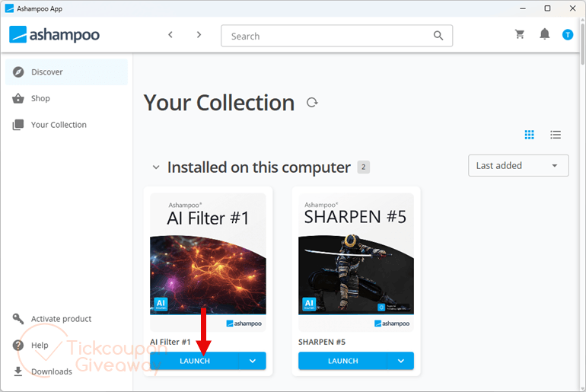Switch to list view

[x=556, y=135]
